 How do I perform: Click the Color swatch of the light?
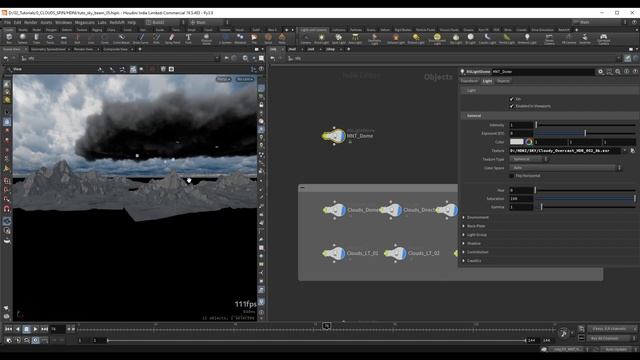click(516, 142)
